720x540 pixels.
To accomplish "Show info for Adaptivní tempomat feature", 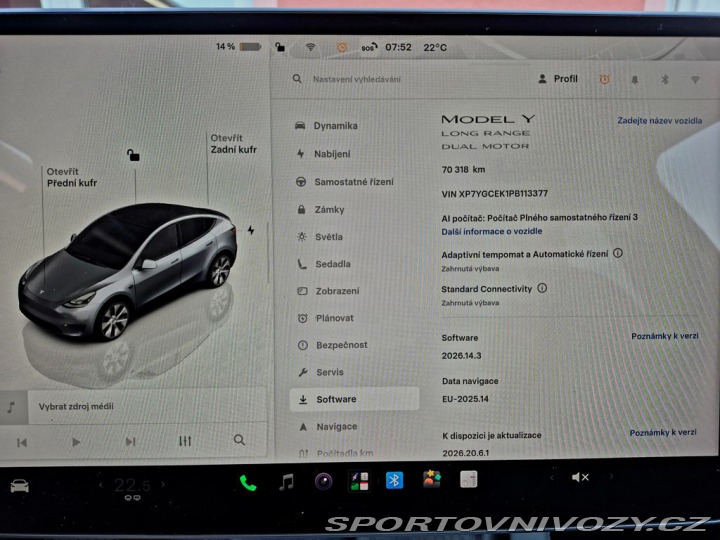I will pyautogui.click(x=618, y=253).
